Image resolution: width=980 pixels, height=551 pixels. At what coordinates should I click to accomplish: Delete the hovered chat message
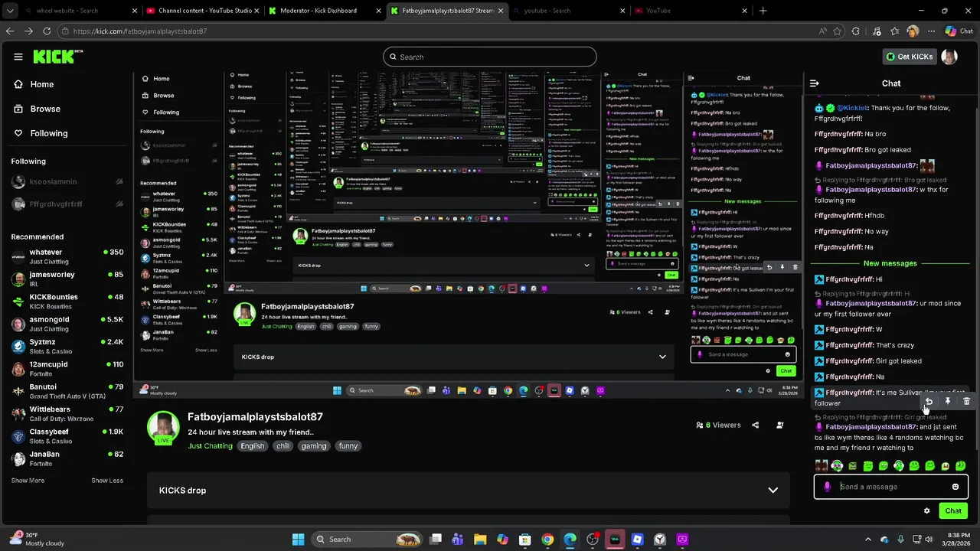[x=966, y=401]
